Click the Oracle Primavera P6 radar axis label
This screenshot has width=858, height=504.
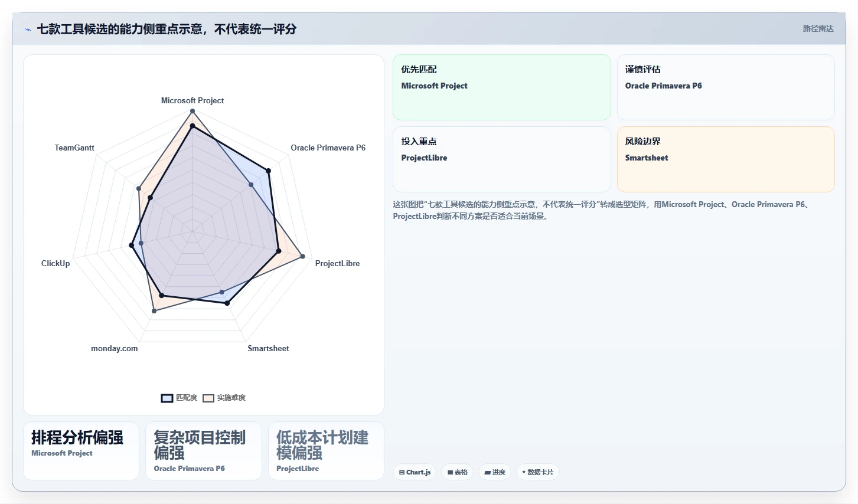coord(328,148)
